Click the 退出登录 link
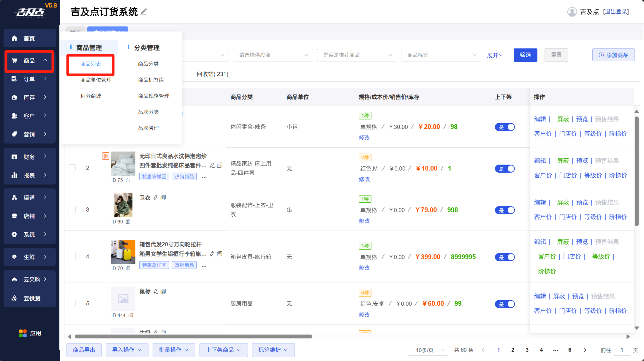This screenshot has height=361, width=644. 616,12
